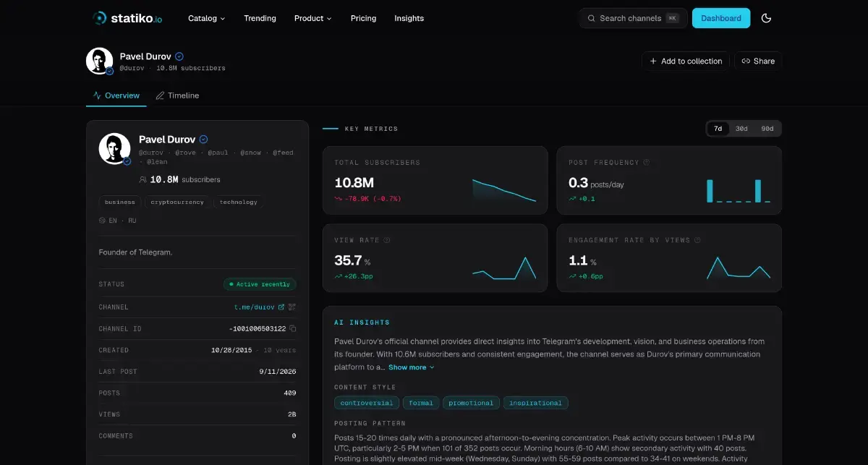The height and width of the screenshot is (465, 868).
Task: Switch metrics to the 30d range
Action: coord(741,129)
